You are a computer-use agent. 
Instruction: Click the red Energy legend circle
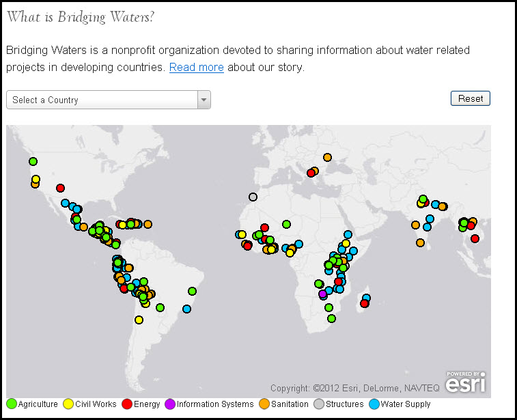pos(127,404)
